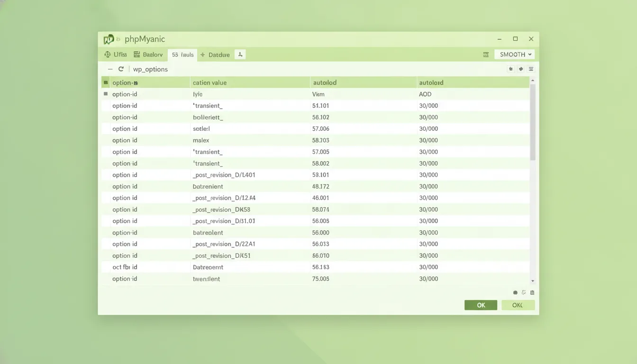Image resolution: width=637 pixels, height=364 pixels.
Task: Switch to the Llfisa tab
Action: [x=116, y=55]
